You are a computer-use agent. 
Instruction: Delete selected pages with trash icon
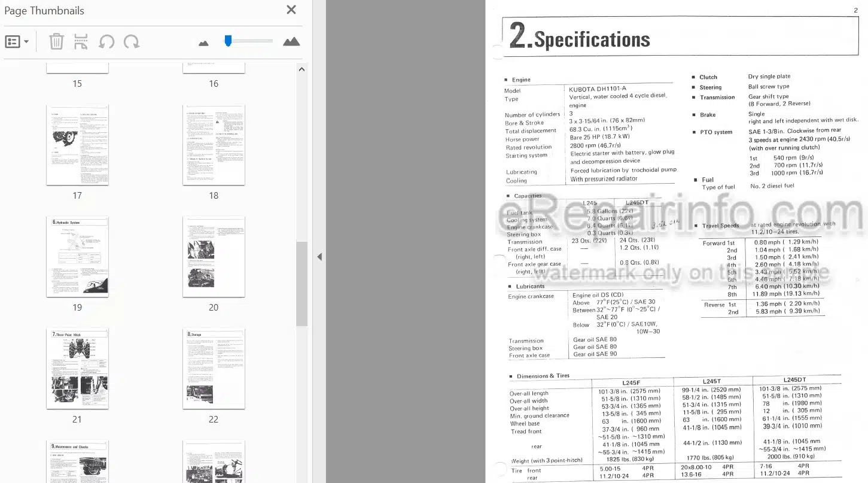56,42
